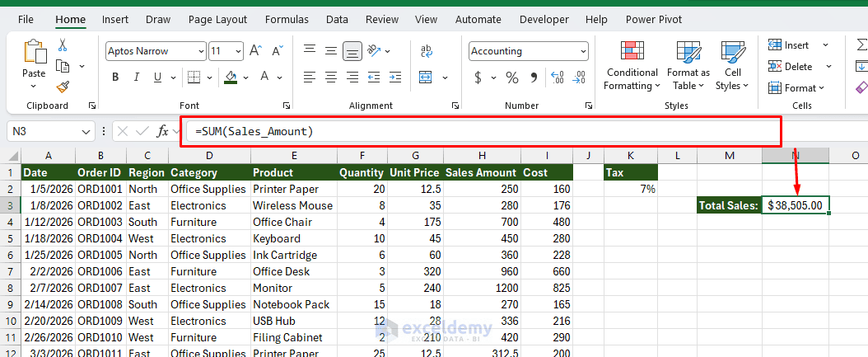Increase decimal places
868x357 pixels.
[558, 77]
